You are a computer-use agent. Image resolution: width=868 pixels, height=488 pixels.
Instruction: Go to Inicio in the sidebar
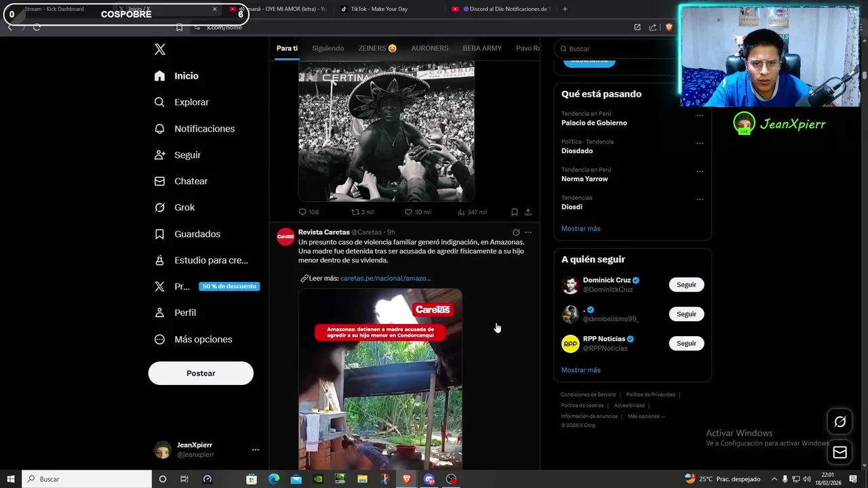tap(176, 76)
